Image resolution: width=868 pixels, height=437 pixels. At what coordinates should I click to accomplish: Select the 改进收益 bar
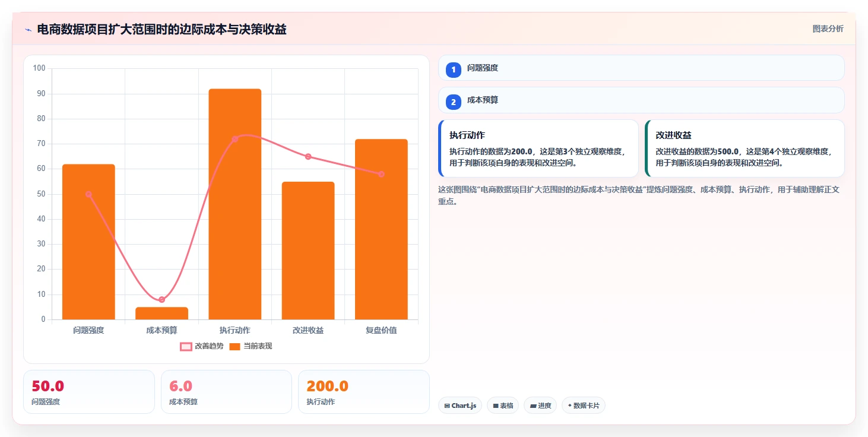308,251
